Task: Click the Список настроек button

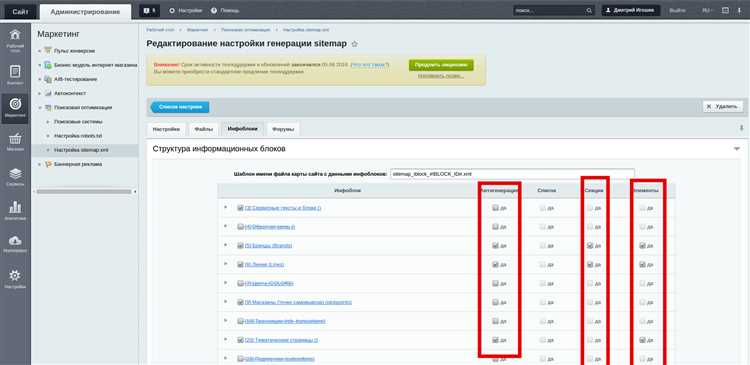Action: click(180, 107)
